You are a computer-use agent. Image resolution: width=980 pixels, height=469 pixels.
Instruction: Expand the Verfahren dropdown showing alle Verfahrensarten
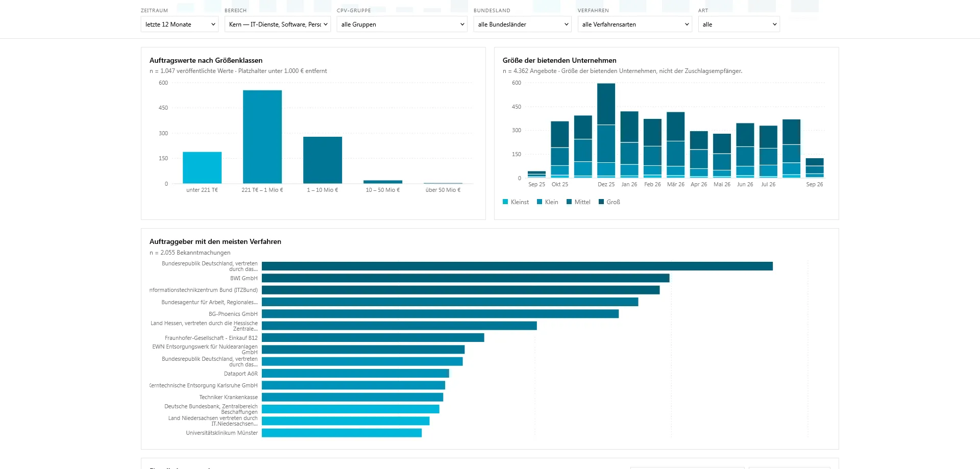[x=635, y=24]
